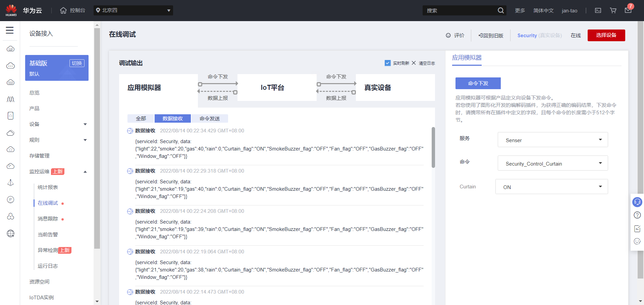Viewport: 644px width, 305px height.
Task: Open the jan-tao account menu
Action: (570, 10)
